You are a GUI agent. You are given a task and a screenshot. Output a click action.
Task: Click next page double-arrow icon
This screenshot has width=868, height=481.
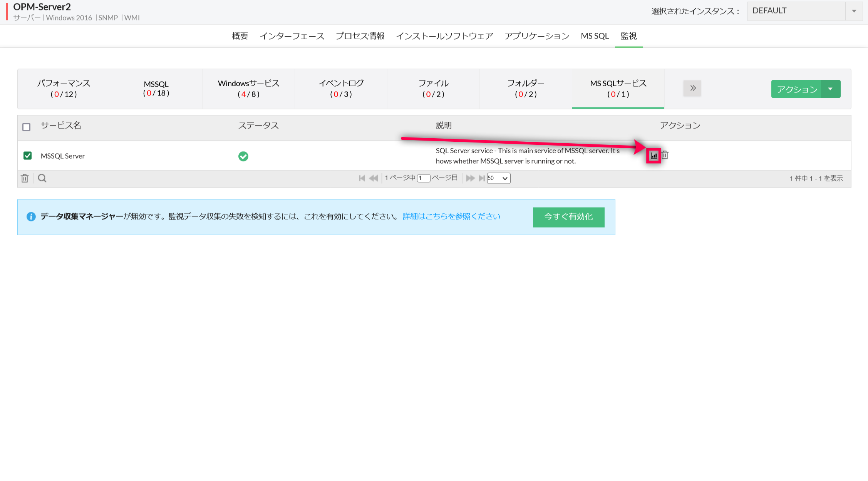[x=470, y=178]
